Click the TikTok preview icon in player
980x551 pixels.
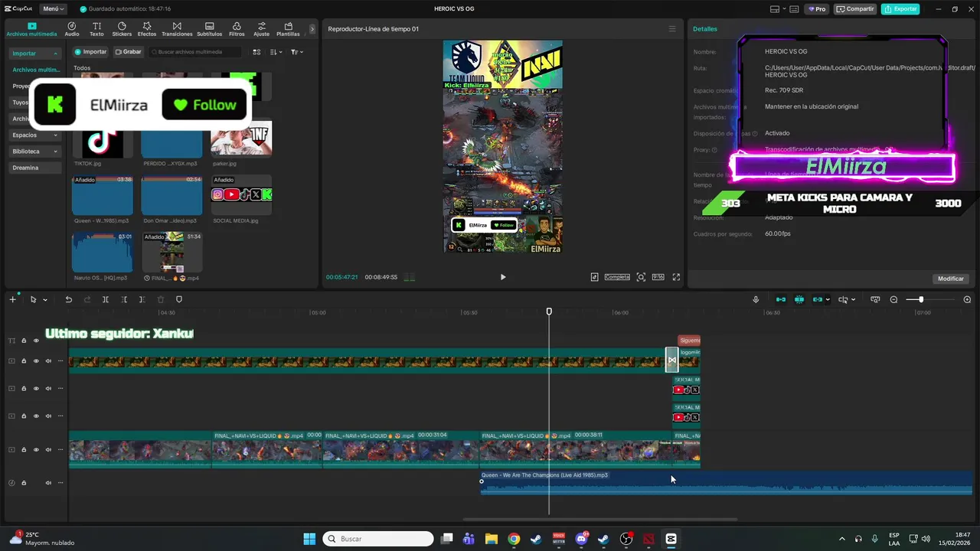(x=594, y=277)
